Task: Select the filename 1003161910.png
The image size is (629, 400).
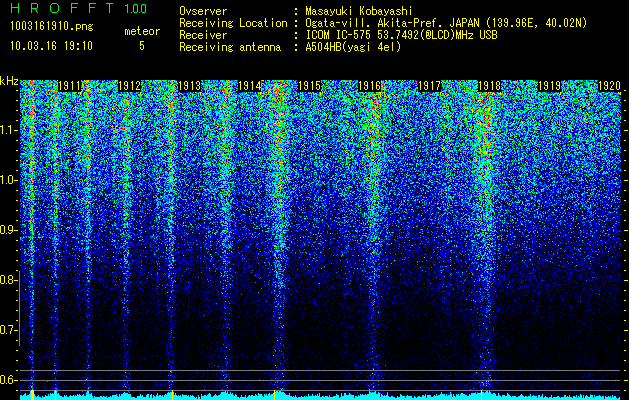Action: point(52,27)
